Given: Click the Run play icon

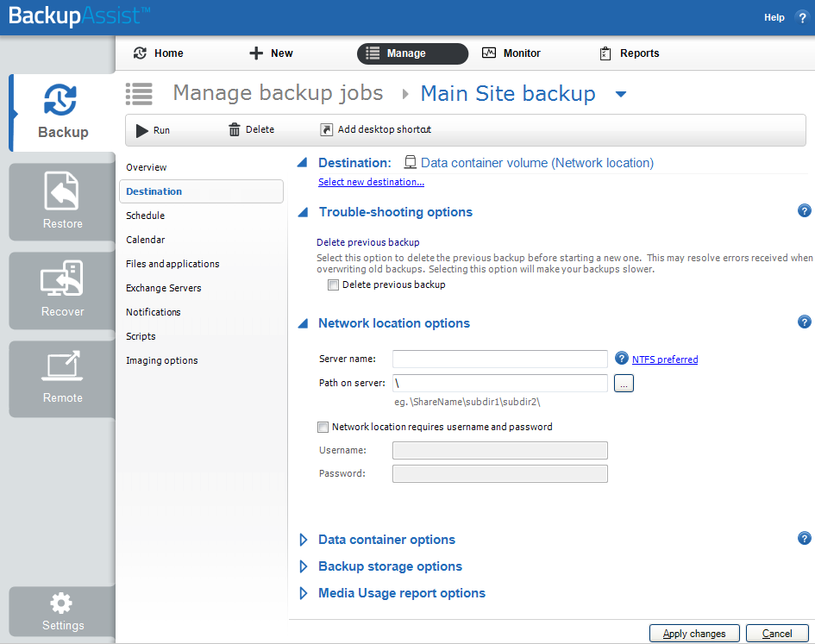Looking at the screenshot, I should coord(142,130).
